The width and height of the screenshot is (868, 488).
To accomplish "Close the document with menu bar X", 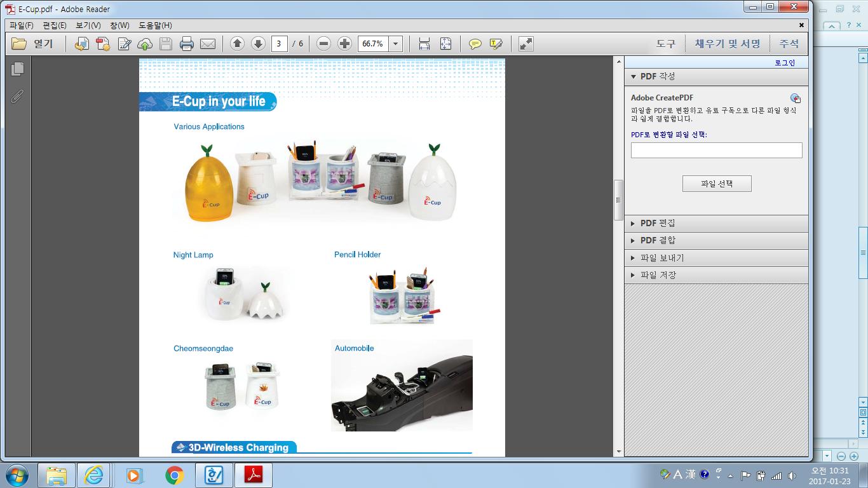I will (x=802, y=25).
